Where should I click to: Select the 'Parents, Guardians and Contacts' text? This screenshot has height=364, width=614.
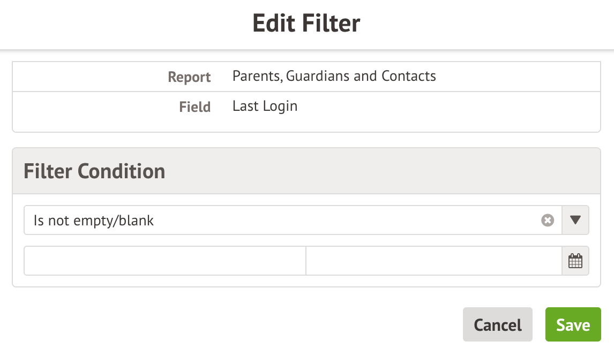pyautogui.click(x=334, y=76)
